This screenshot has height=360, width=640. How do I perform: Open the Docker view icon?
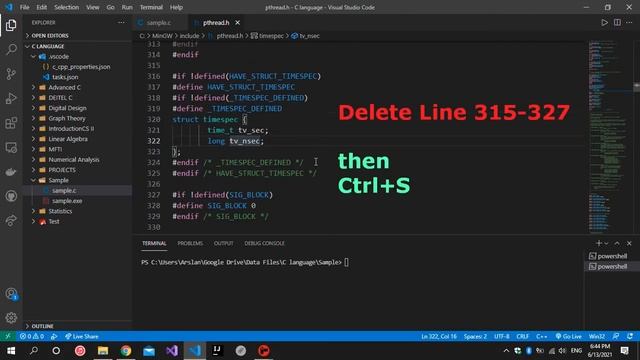coord(11,172)
